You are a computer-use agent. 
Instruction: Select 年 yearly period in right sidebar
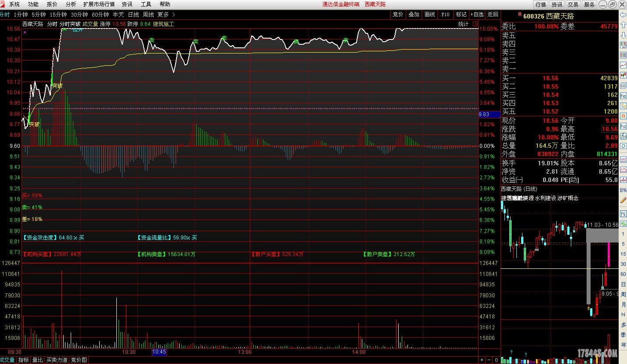coord(623,345)
